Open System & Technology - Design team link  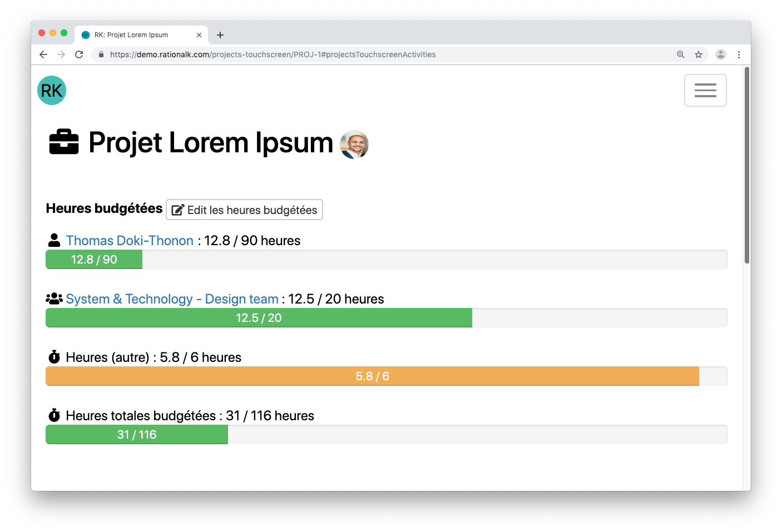[172, 299]
